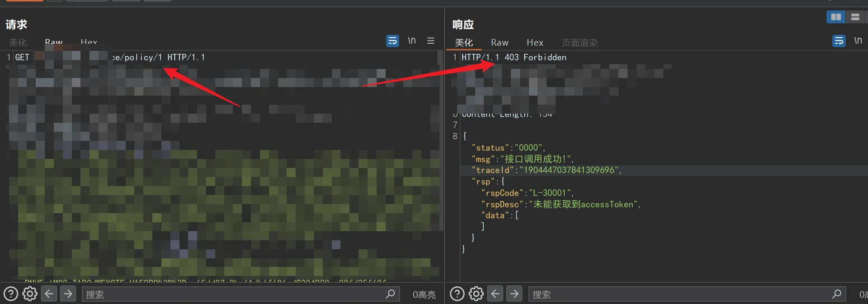Viewport: 868px width, 304px height.
Task: Click the traceId value line
Action: tap(547, 170)
